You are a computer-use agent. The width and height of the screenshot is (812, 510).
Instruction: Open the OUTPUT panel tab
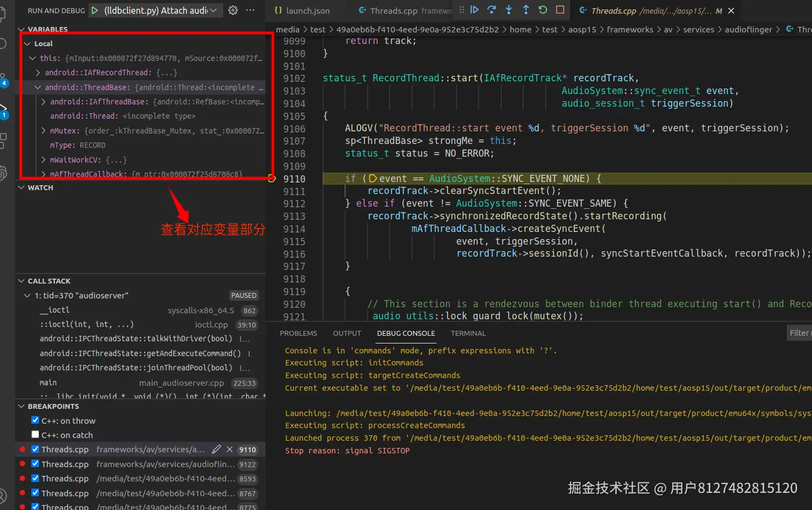point(347,333)
